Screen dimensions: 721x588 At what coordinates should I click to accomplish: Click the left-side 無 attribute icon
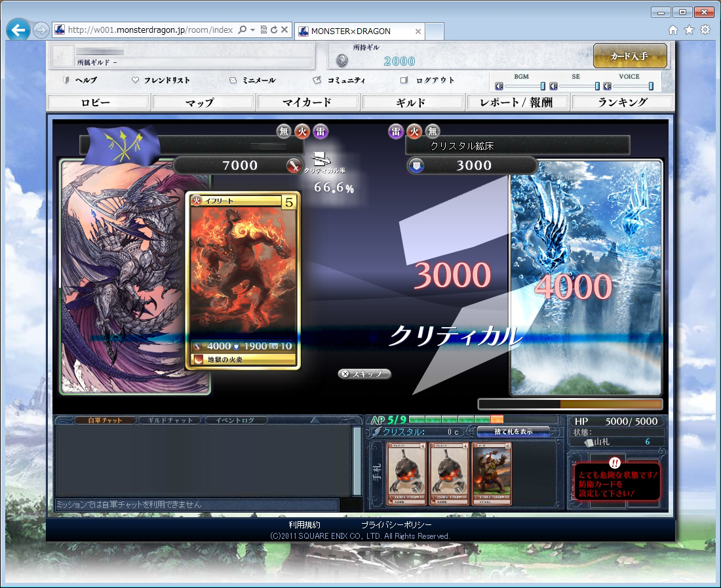tap(284, 132)
